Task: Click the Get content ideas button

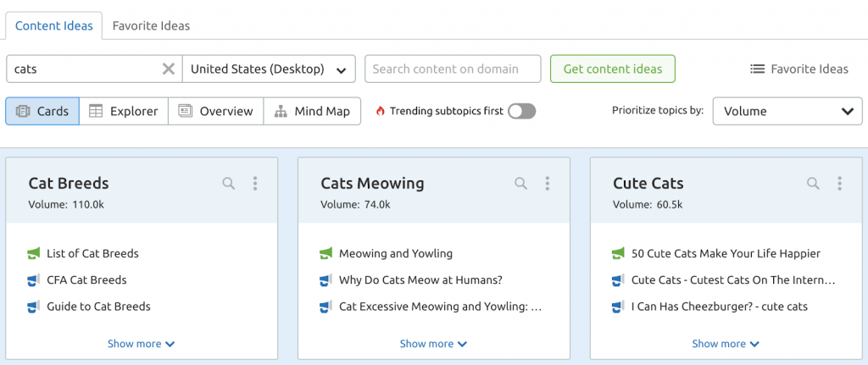Action: tap(613, 69)
